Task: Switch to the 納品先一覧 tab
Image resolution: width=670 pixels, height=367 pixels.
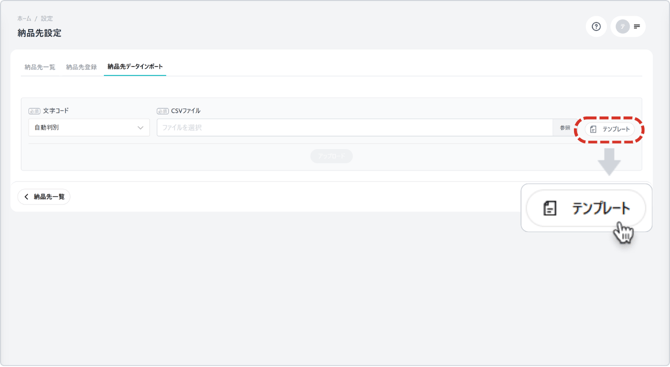Action: point(40,67)
